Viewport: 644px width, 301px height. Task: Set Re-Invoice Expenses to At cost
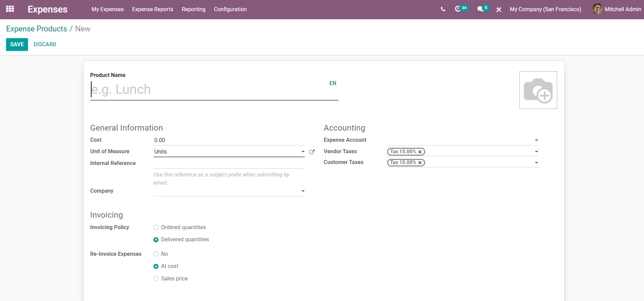(x=156, y=266)
